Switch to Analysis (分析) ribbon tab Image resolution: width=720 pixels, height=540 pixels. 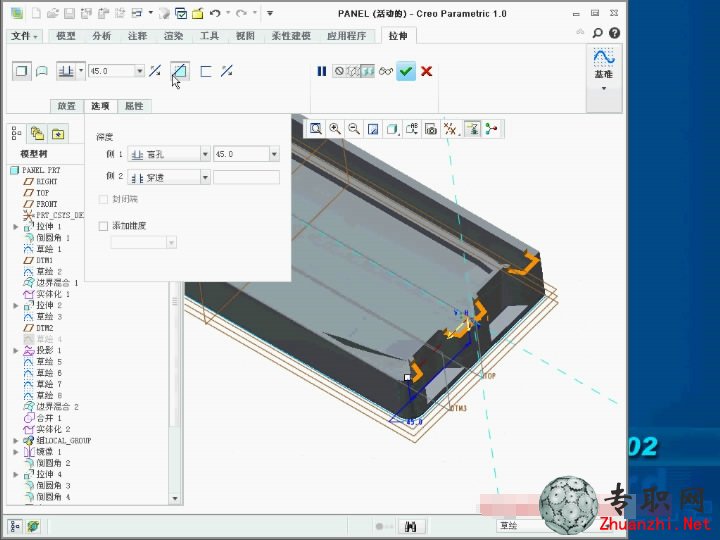click(101, 36)
